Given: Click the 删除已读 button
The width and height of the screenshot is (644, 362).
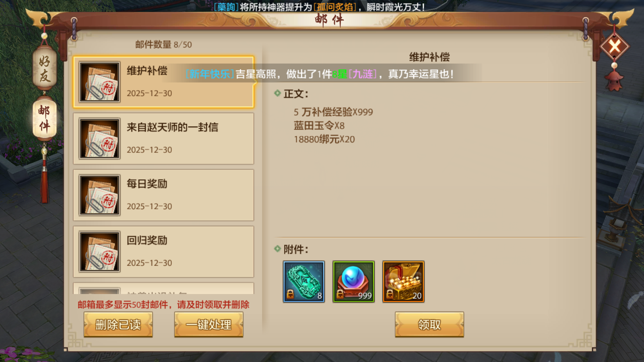Looking at the screenshot, I should (118, 324).
